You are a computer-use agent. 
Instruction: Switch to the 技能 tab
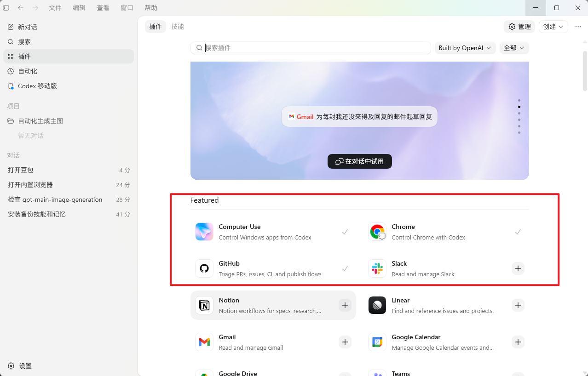[178, 27]
